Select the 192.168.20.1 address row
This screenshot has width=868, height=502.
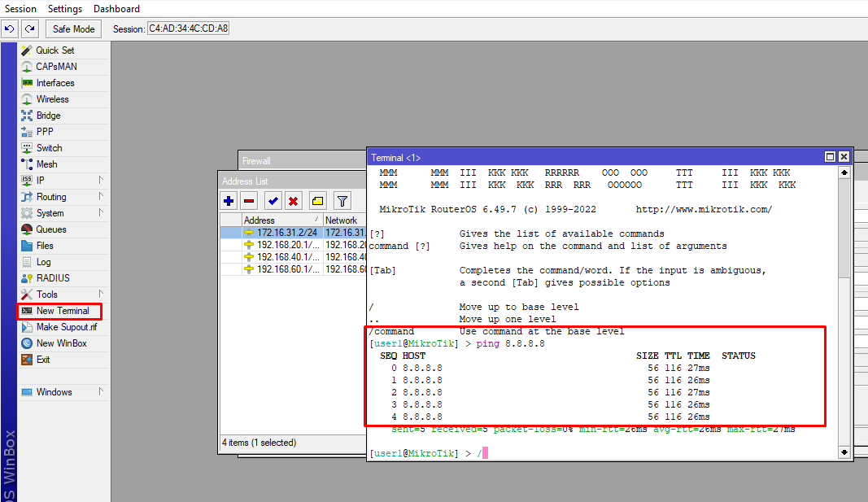click(294, 245)
